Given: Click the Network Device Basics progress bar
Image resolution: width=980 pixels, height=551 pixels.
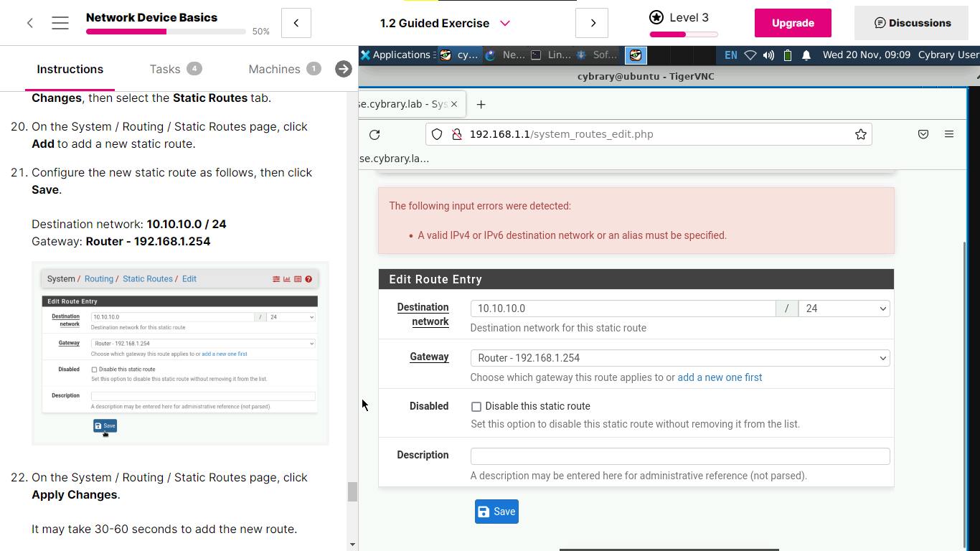Looking at the screenshot, I should (x=166, y=32).
